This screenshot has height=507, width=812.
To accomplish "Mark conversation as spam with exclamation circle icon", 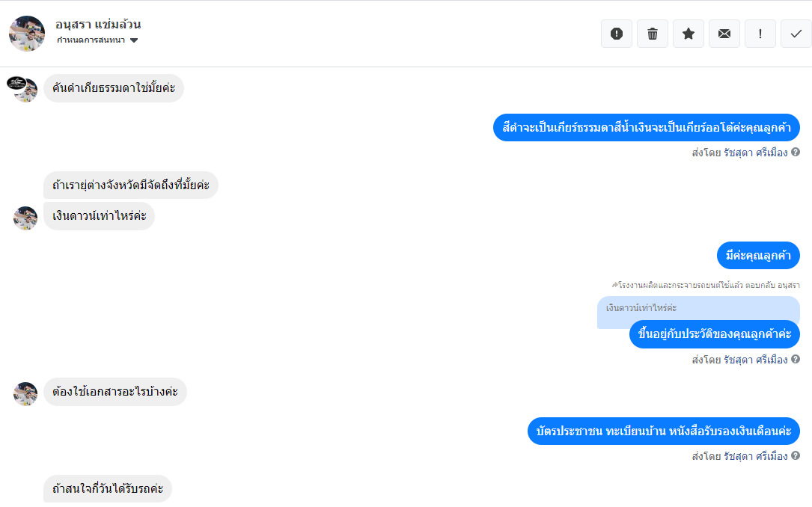I will tap(616, 34).
